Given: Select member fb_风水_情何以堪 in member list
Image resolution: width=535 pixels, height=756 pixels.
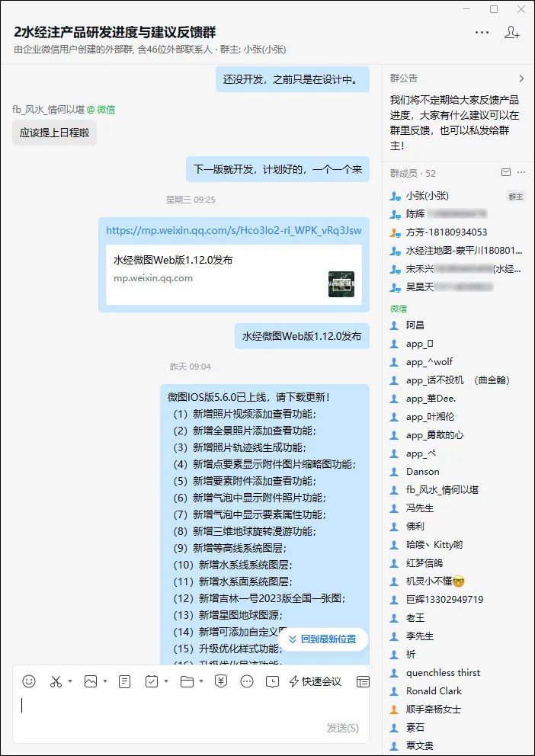Looking at the screenshot, I should point(458,490).
